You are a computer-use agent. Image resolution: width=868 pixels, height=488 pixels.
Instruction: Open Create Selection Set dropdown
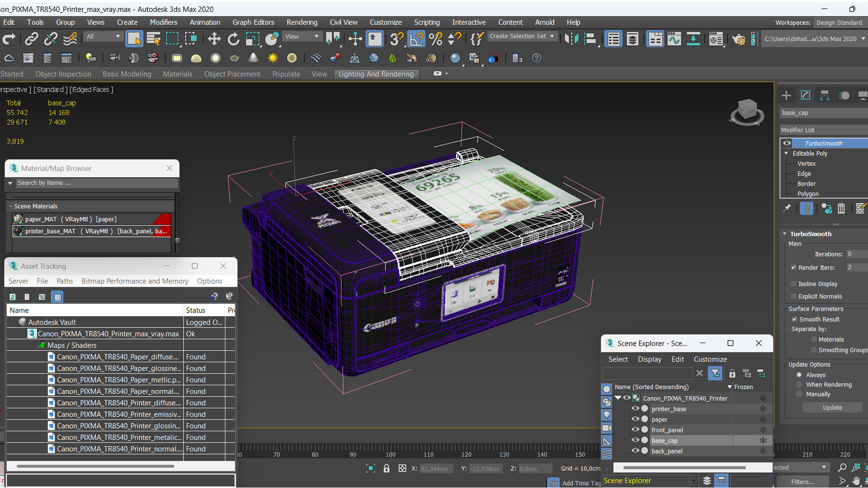(x=522, y=36)
